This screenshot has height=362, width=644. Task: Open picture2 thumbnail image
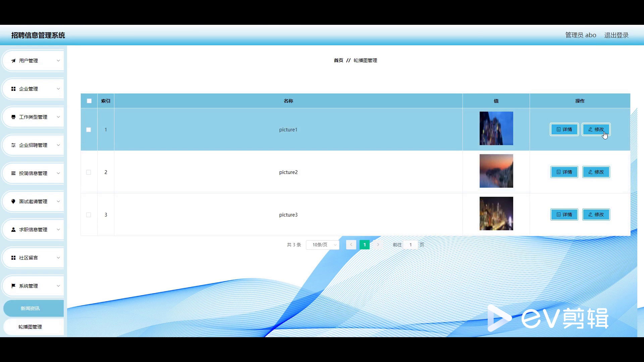[x=496, y=171]
